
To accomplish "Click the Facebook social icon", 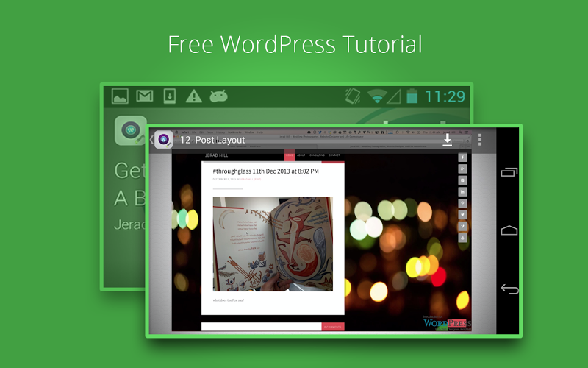I will (x=462, y=158).
